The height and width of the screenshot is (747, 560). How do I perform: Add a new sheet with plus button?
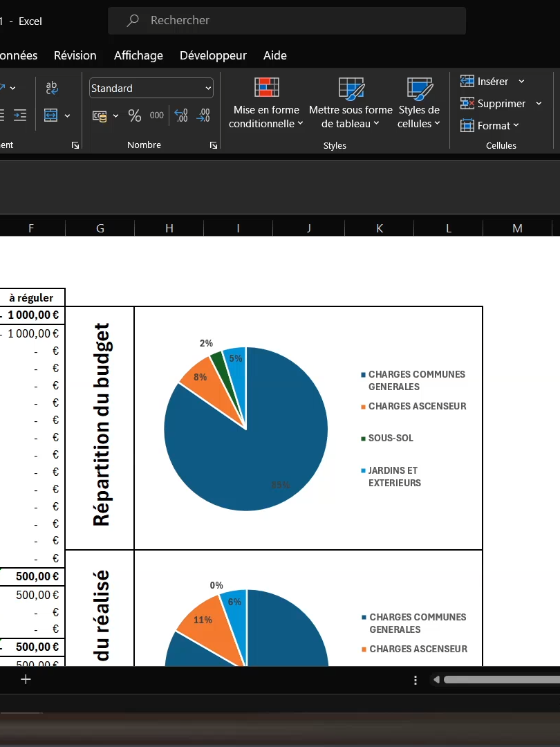click(x=26, y=679)
